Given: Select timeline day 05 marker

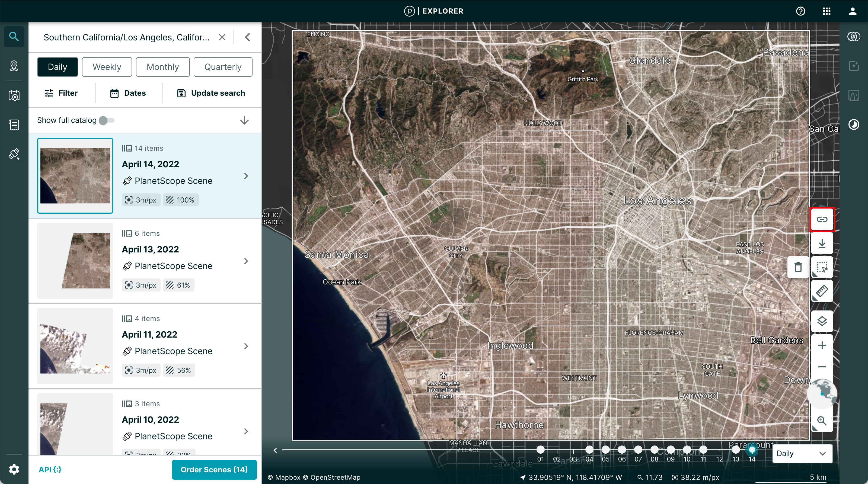Looking at the screenshot, I should point(605,450).
